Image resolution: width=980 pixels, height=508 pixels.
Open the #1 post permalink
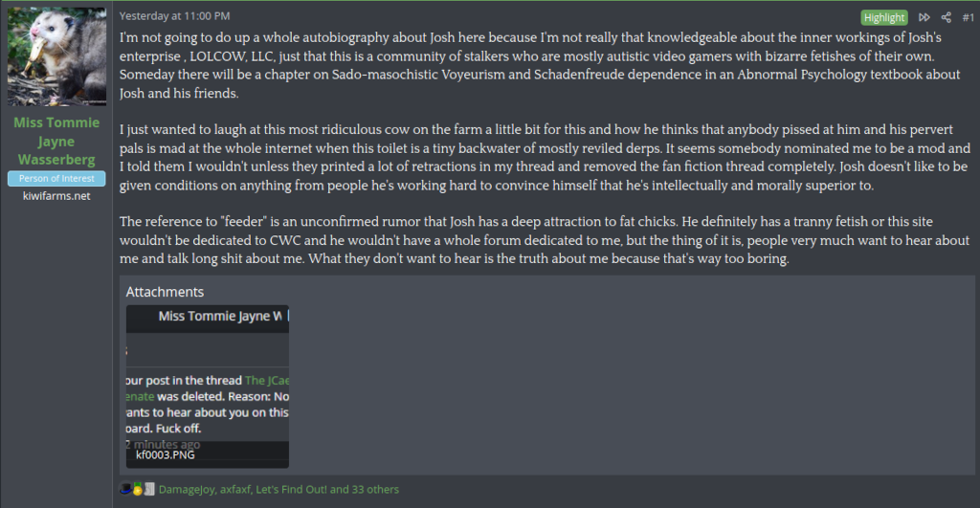coord(968,17)
